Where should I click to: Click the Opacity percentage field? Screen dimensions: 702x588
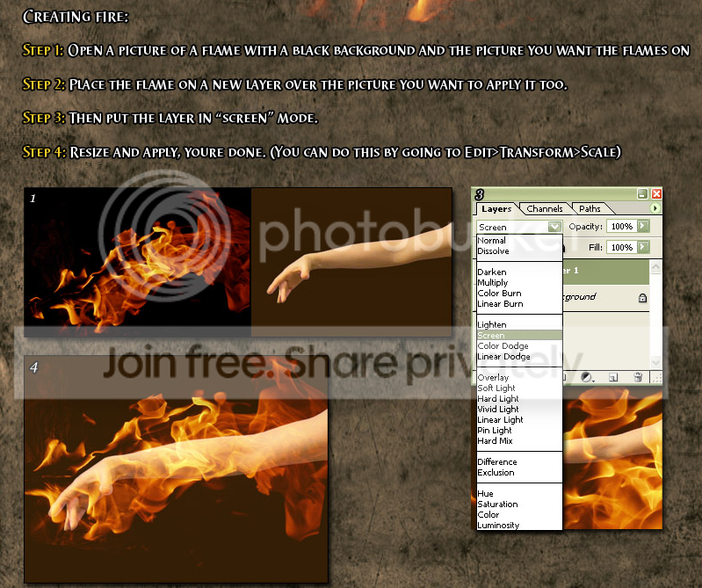[621, 227]
